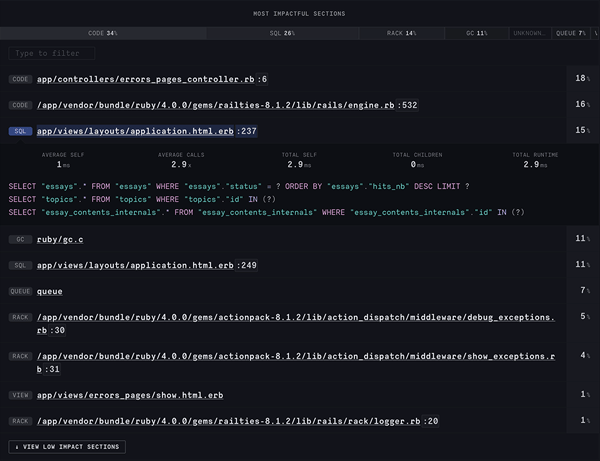Click 15% value on application.html.erb:237 row
This screenshot has width=600, height=461.
pyautogui.click(x=582, y=130)
